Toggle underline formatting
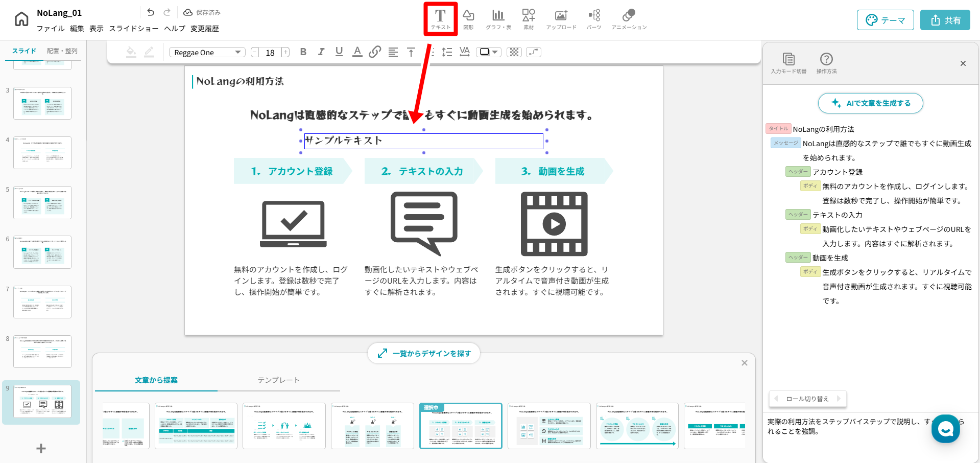 pos(339,52)
